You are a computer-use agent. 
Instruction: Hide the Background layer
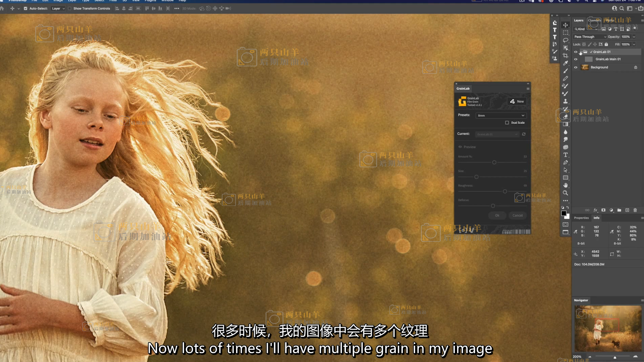click(576, 67)
